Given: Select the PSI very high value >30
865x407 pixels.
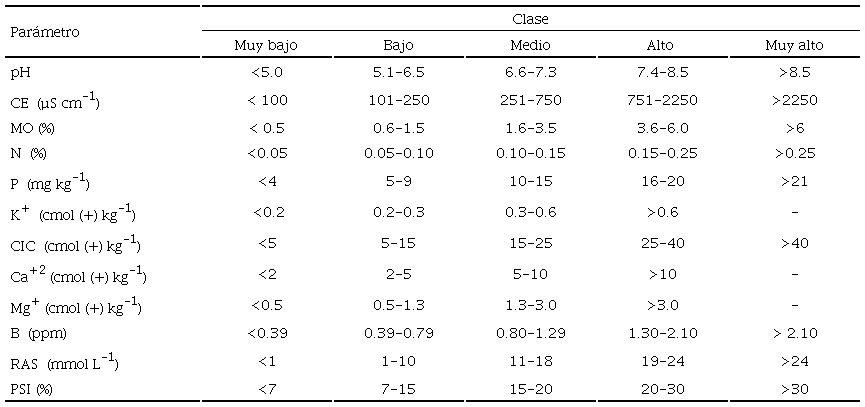Looking at the screenshot, I should pos(793,386).
